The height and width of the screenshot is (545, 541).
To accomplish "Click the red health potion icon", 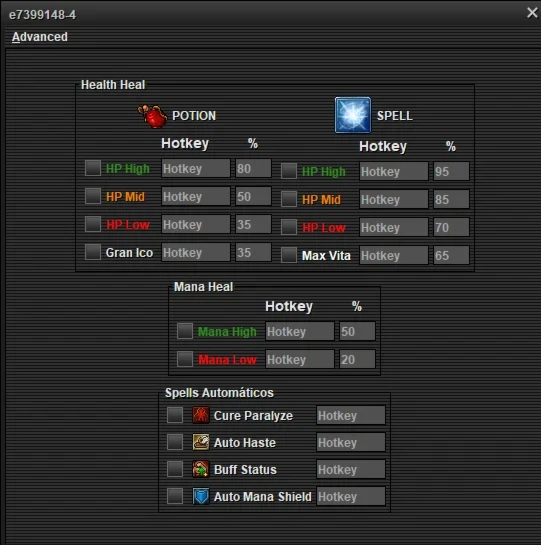I will tap(153, 116).
